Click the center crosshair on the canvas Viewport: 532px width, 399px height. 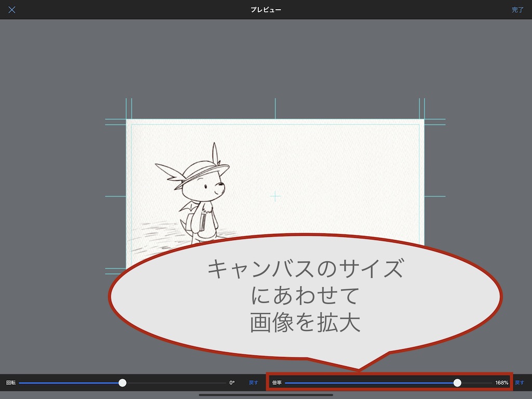click(x=275, y=196)
